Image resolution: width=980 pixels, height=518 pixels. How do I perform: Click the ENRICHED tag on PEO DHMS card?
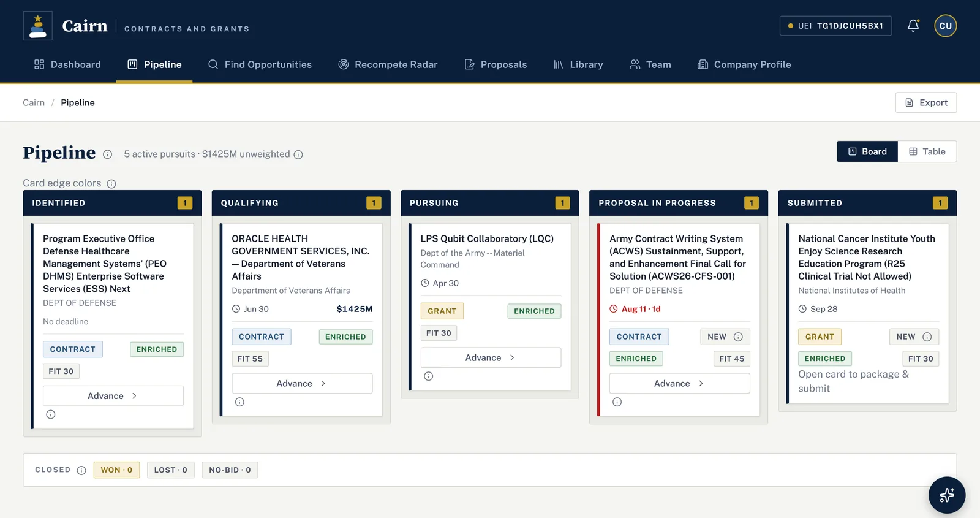click(157, 349)
